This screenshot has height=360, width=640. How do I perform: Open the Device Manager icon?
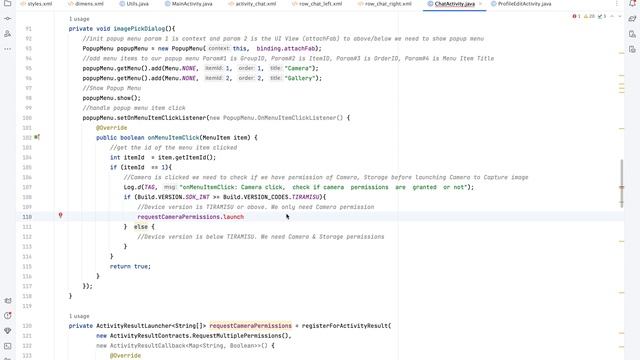pyautogui.click(x=632, y=34)
